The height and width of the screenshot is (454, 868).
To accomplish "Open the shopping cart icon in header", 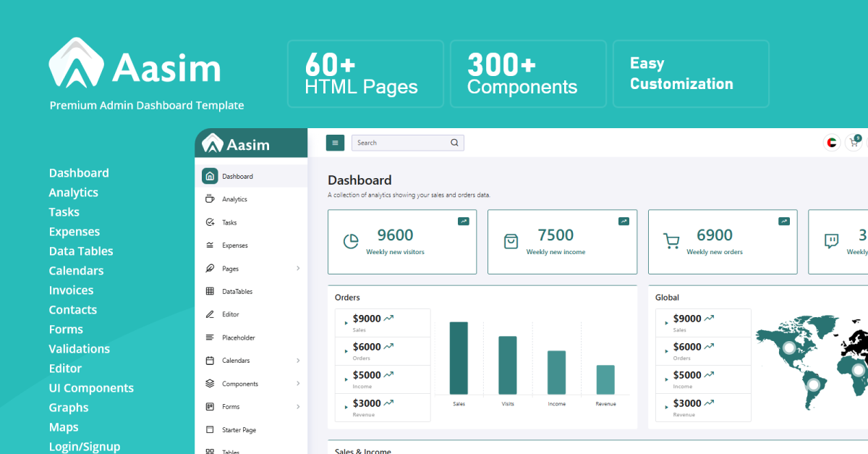I will tap(854, 143).
